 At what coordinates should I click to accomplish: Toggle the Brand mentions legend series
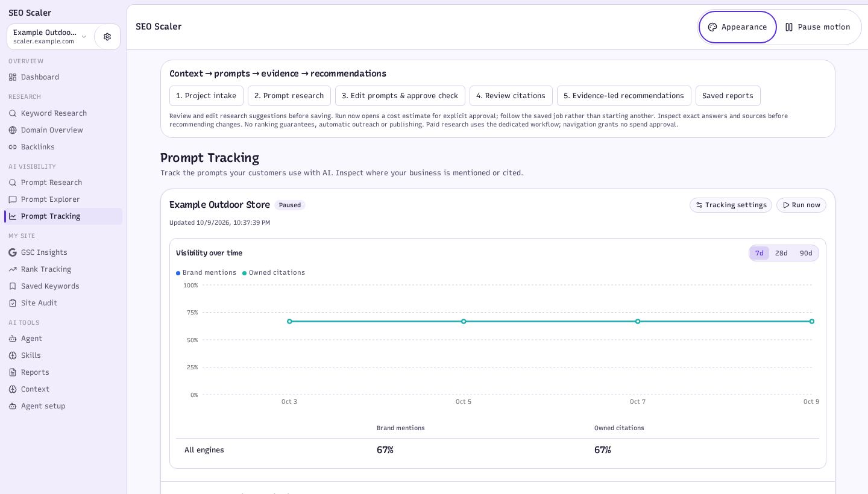206,273
